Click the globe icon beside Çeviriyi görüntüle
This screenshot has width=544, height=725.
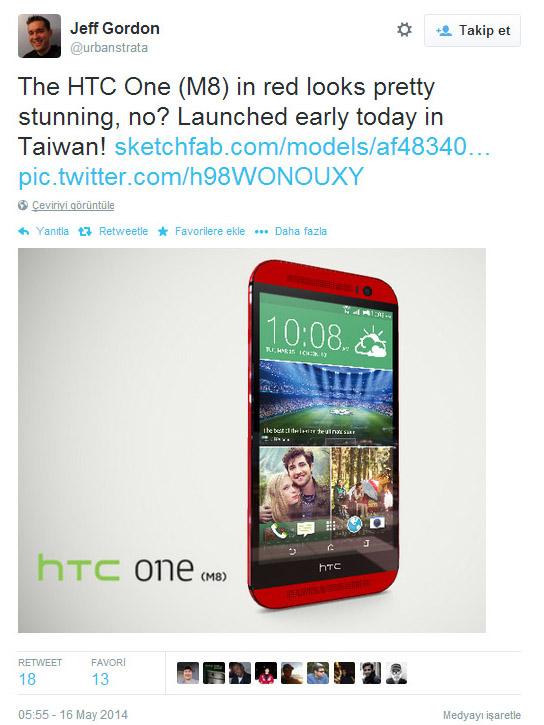coord(23,205)
